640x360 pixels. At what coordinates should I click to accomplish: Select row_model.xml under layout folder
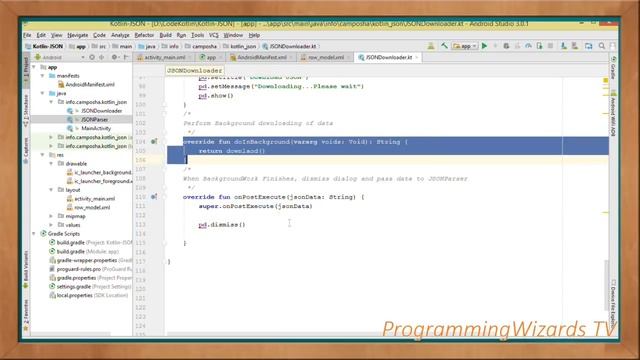pos(92,208)
